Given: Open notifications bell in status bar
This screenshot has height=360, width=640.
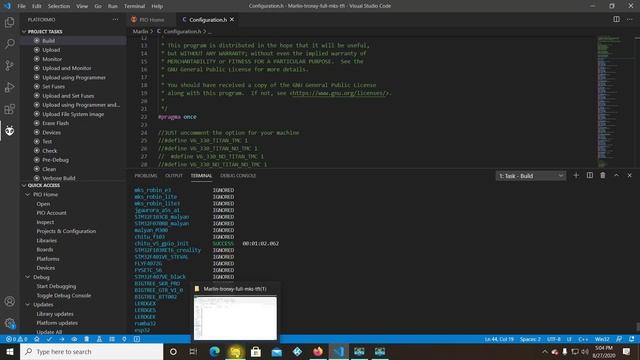Looking at the screenshot, I should [631, 339].
